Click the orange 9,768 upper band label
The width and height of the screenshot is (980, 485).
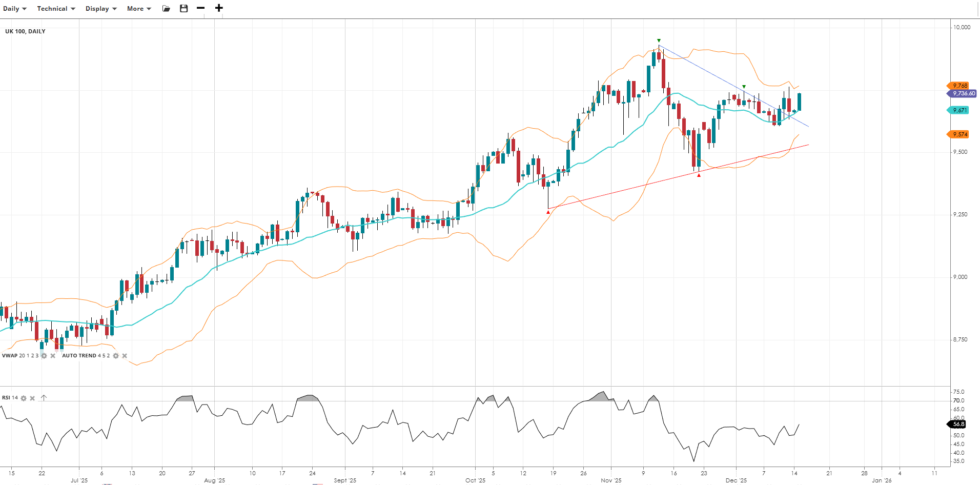pyautogui.click(x=959, y=86)
